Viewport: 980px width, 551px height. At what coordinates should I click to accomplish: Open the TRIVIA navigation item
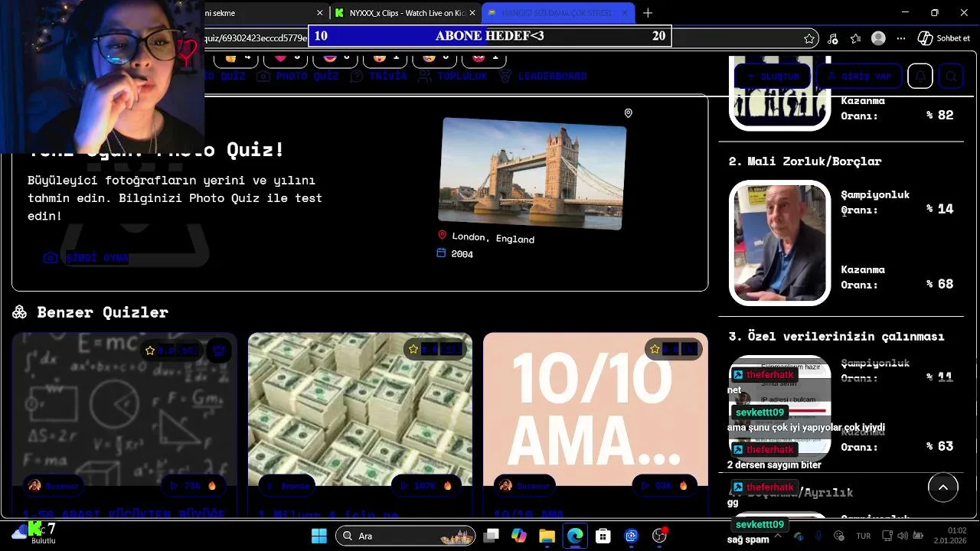click(379, 76)
